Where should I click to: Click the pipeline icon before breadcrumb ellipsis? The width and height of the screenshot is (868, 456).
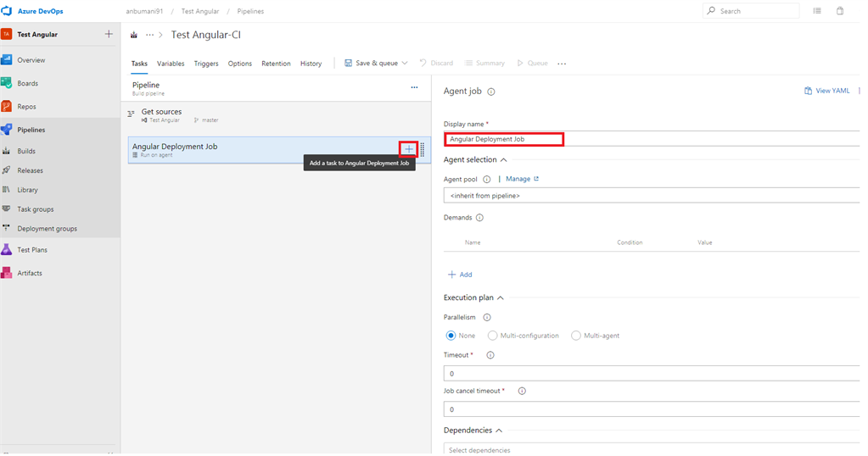click(134, 35)
